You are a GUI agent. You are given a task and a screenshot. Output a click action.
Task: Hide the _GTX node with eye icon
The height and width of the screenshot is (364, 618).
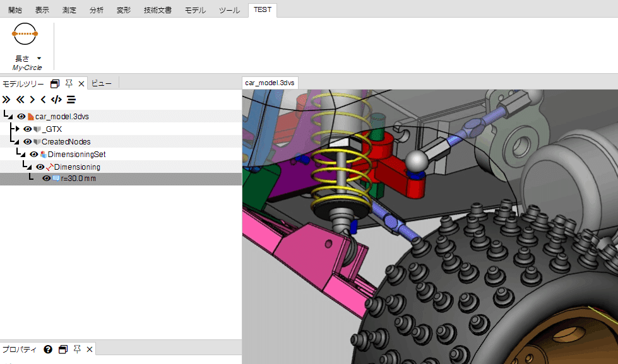pos(28,129)
